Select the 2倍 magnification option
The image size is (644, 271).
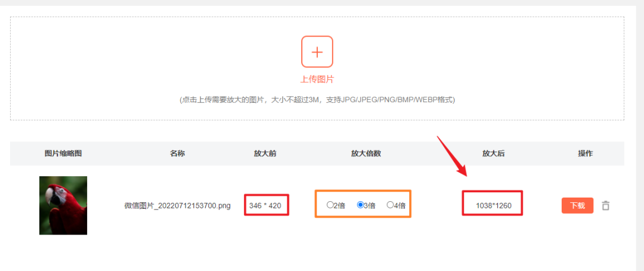tap(330, 205)
